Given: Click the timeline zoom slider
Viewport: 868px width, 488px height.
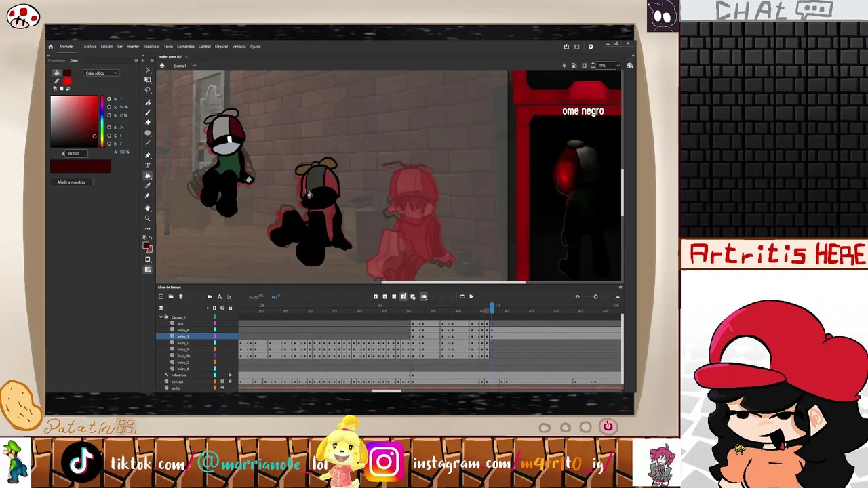Looking at the screenshot, I should click(x=595, y=296).
